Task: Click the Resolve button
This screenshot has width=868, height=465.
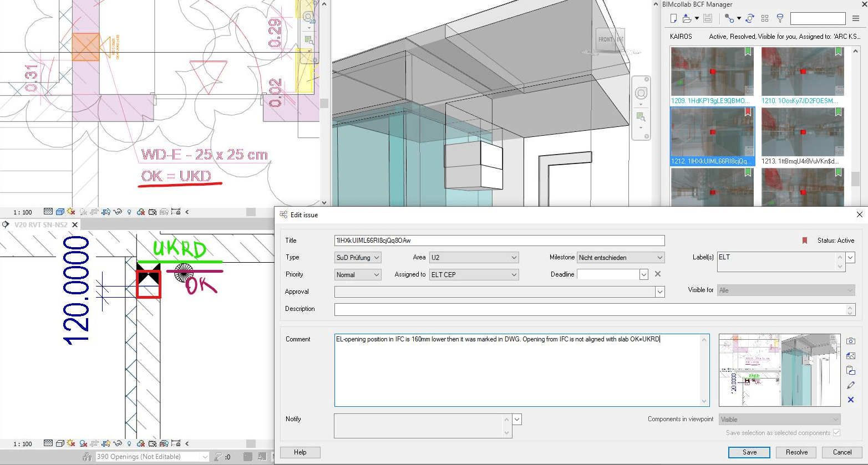Action: point(796,452)
